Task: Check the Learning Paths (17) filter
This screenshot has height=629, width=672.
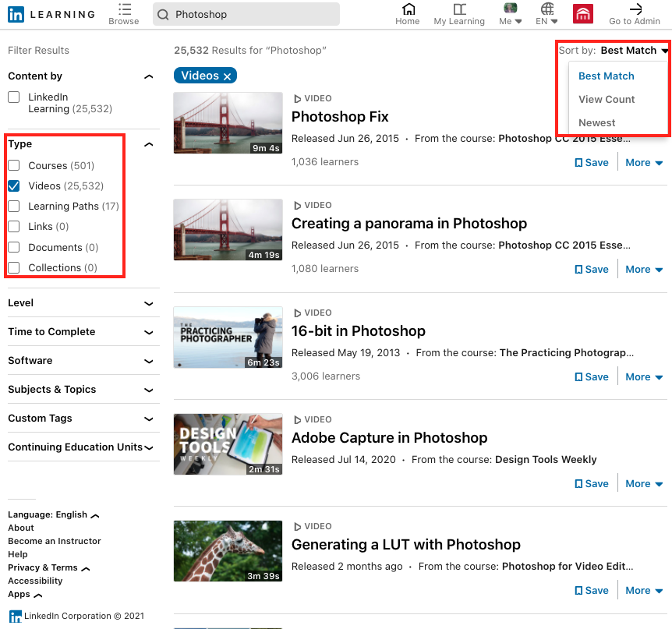Action: [x=14, y=206]
